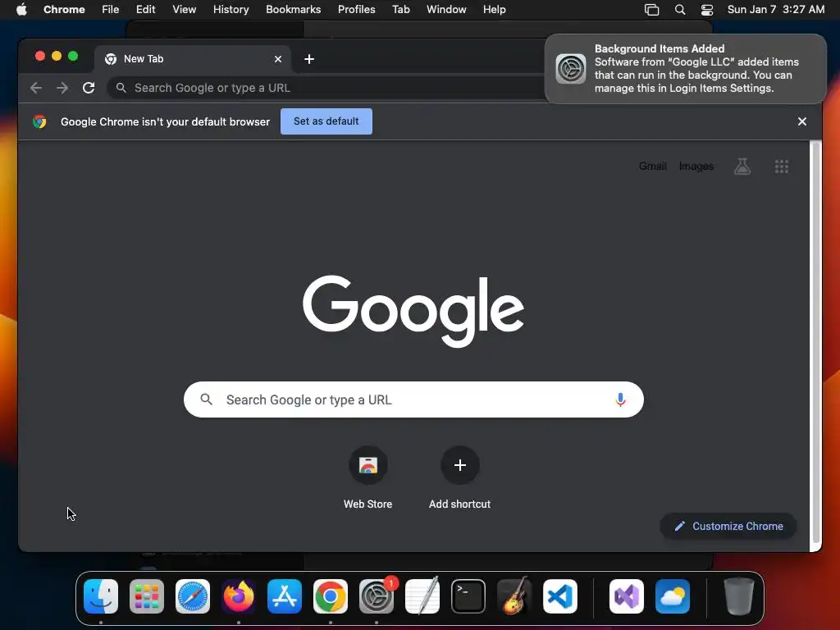Open the Web Store shortcut
Viewport: 840px width, 630px height.
[x=368, y=477]
